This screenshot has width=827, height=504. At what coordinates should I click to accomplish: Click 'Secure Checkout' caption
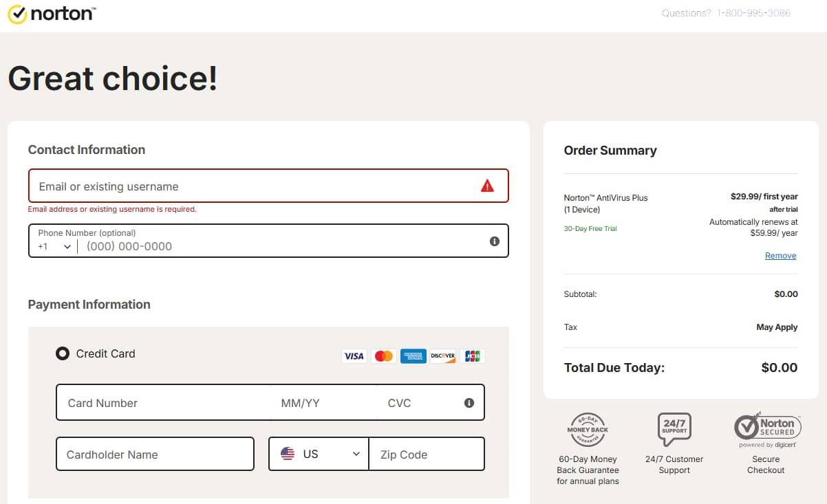coord(766,465)
